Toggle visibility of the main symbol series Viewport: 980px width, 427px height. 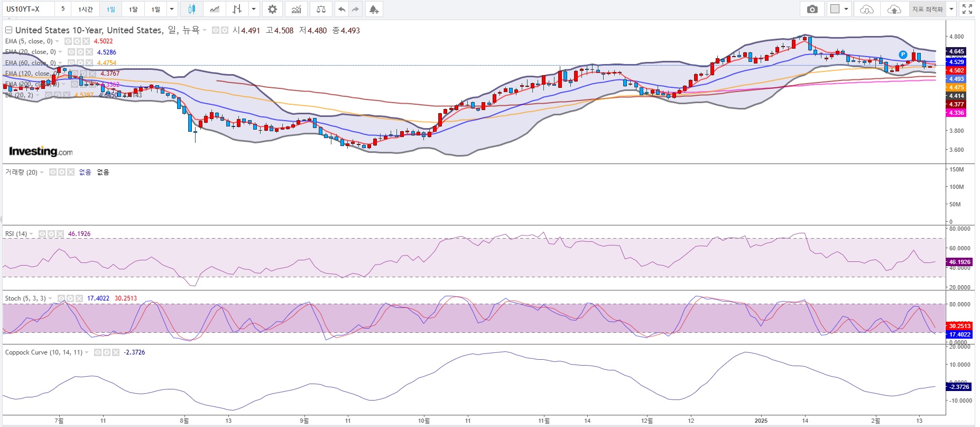pyautogui.click(x=216, y=31)
